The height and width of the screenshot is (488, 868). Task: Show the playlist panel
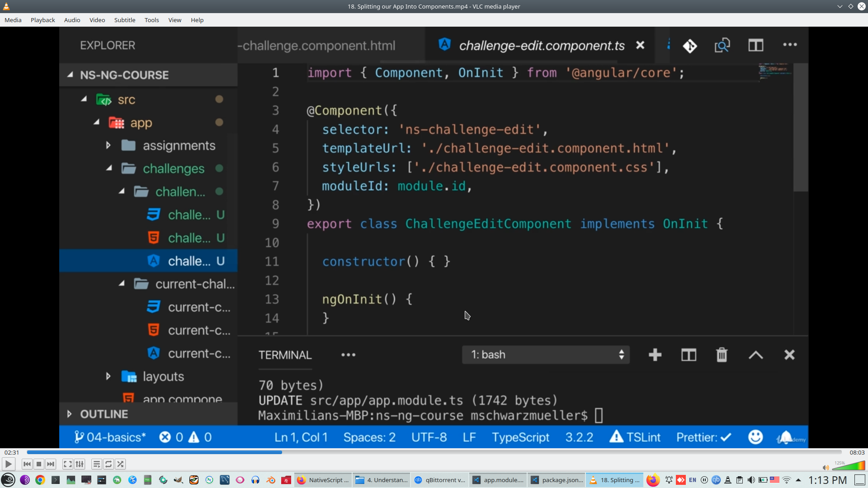[96, 464]
